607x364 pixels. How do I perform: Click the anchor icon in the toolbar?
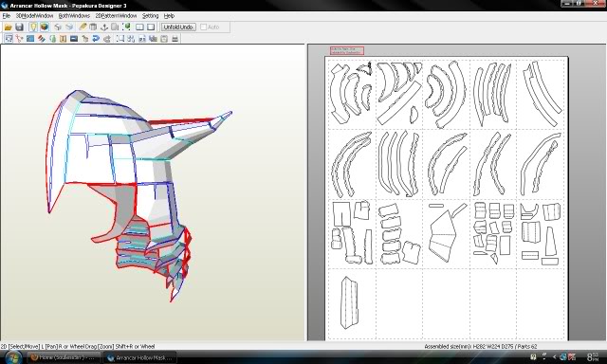tap(104, 27)
